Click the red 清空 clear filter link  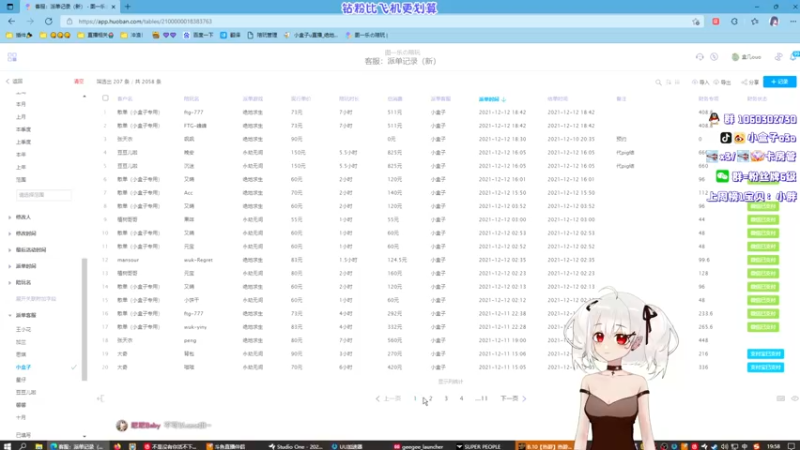tap(79, 82)
